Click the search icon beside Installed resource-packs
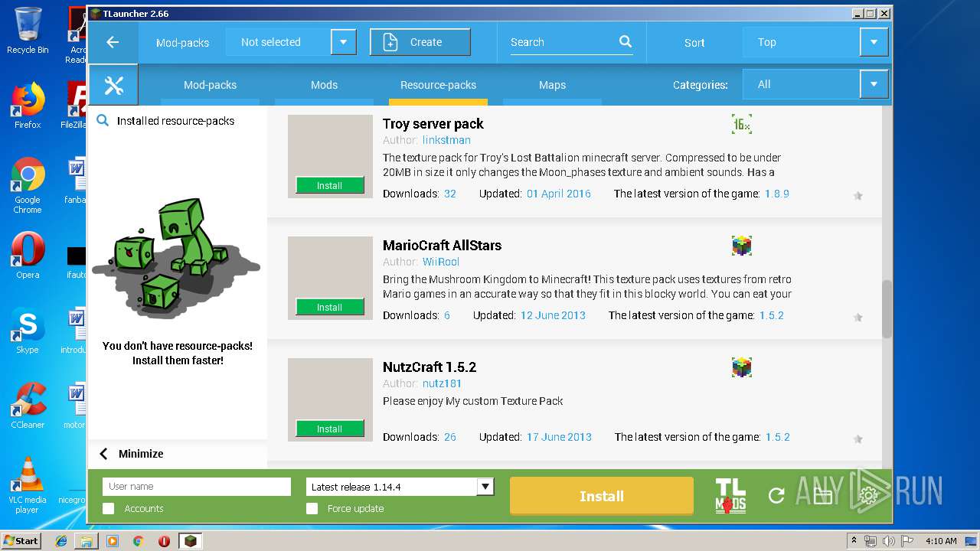The width and height of the screenshot is (980, 551). pos(103,121)
